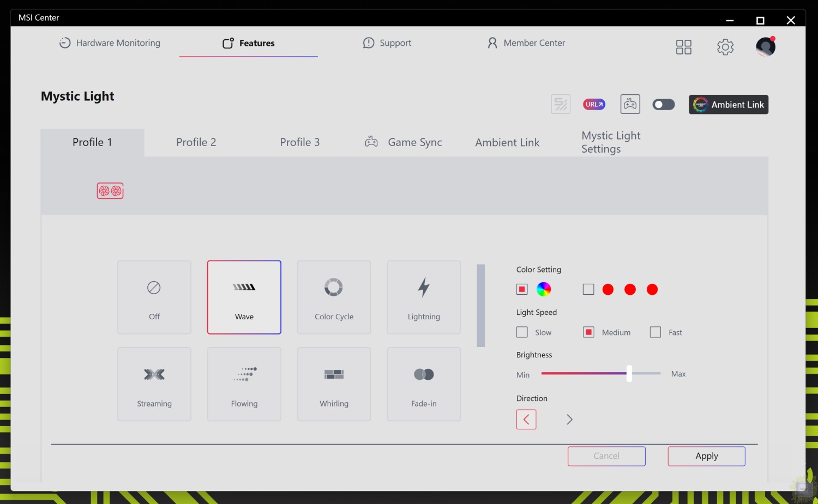Click the effects list vertical scrollbar
This screenshot has height=504, width=818.
480,305
